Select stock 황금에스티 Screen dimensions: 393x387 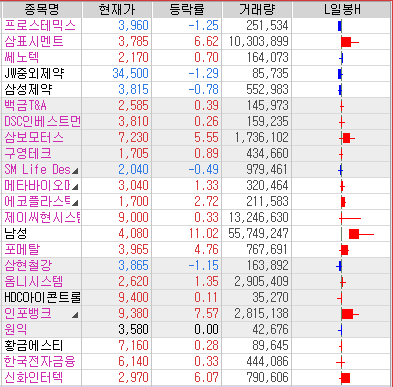click(x=34, y=346)
